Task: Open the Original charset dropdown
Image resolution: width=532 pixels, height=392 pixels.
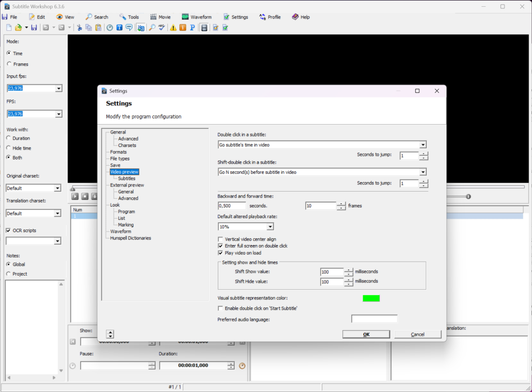Action: click(57, 188)
